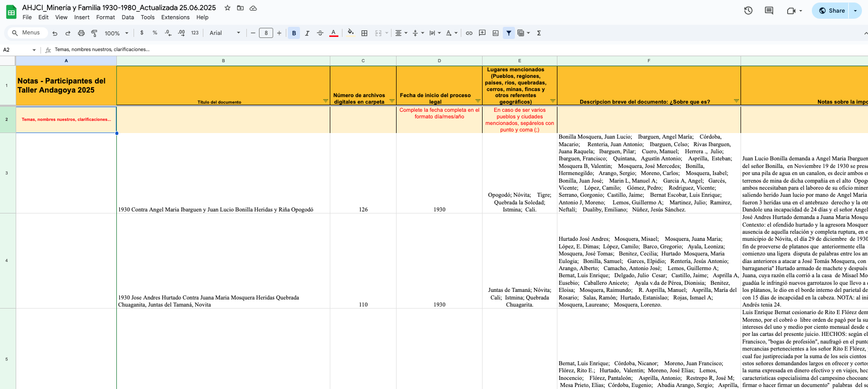Open the text rotation dropdown
This screenshot has width=868, height=389.
pyautogui.click(x=452, y=33)
